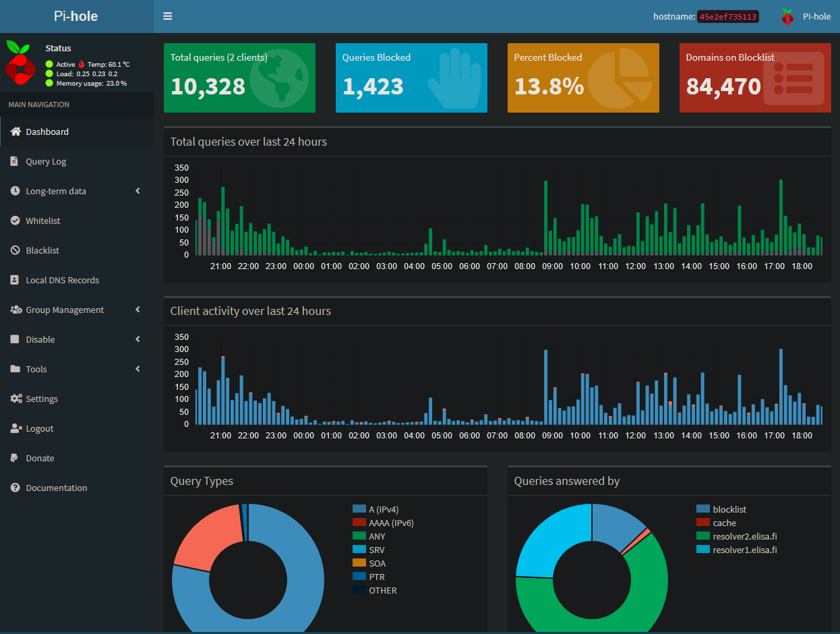Toggle SRV legend entry in Query Types
The height and width of the screenshot is (634, 840).
(x=369, y=550)
